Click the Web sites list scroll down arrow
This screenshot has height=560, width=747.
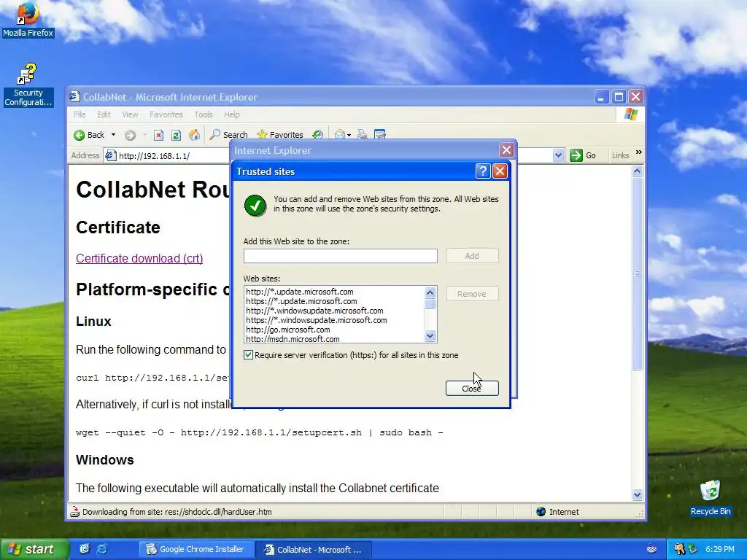pyautogui.click(x=430, y=335)
